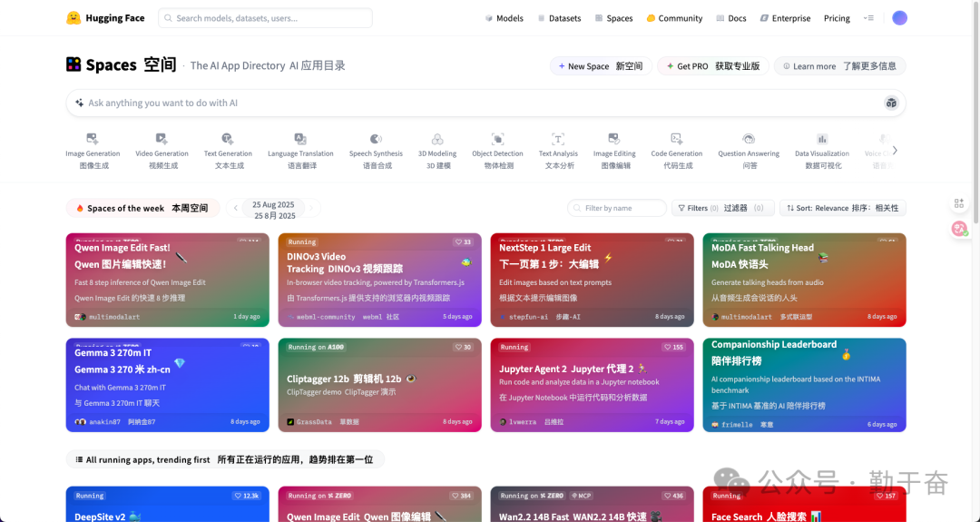Image resolution: width=980 pixels, height=522 pixels.
Task: Open the Qwen Image Edit Fast! space card
Action: pos(168,281)
